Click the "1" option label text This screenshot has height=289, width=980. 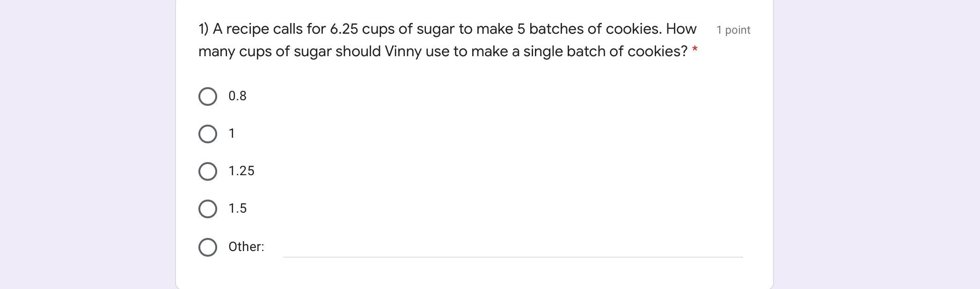(232, 133)
